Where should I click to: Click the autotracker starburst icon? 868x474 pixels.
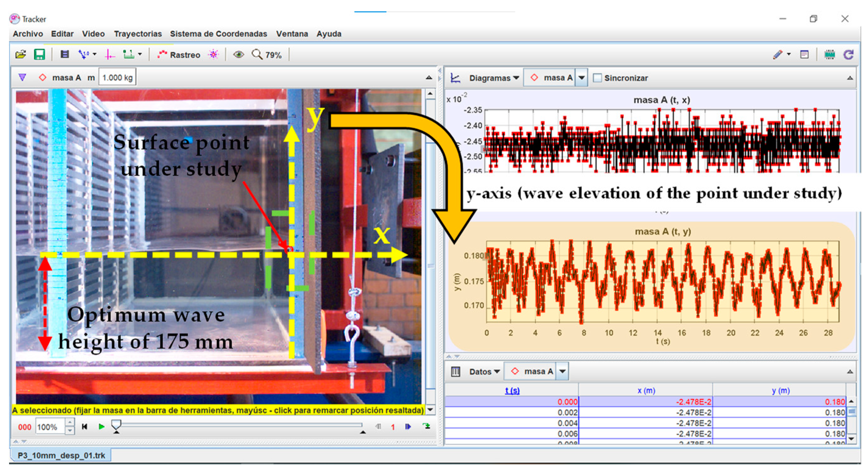tap(213, 54)
